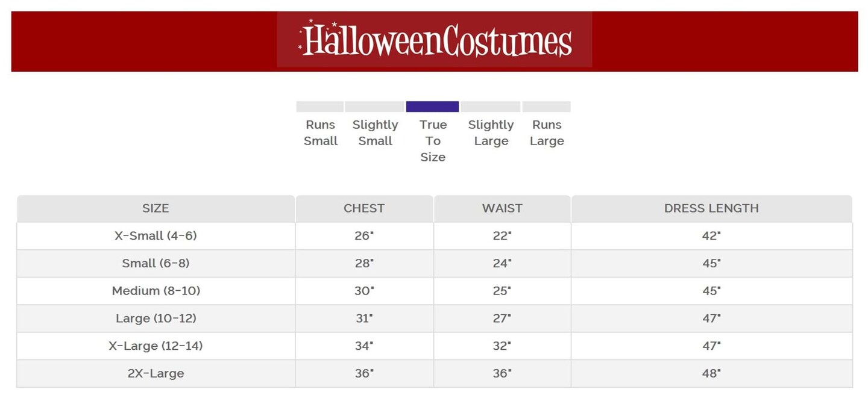868x404 pixels.
Task: Click the DRESS LENGTH column header
Action: tap(711, 208)
